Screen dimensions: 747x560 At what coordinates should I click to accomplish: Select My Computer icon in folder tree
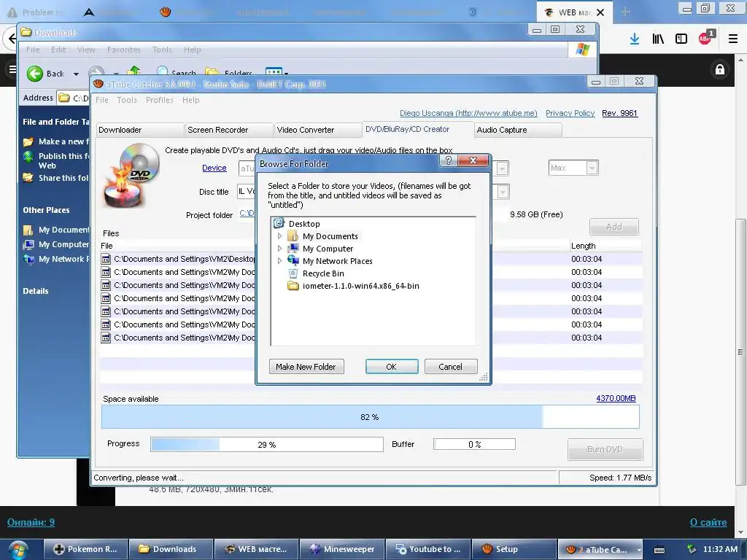(293, 249)
